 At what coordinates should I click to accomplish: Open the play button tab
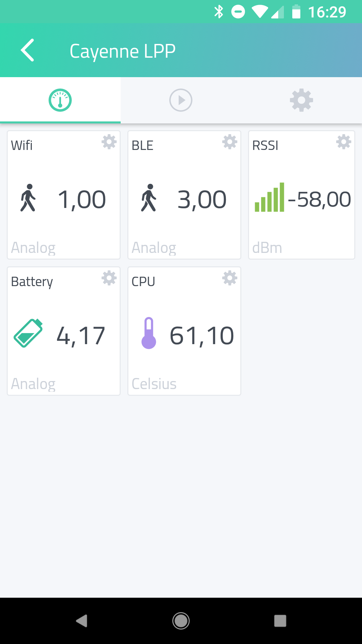click(181, 100)
